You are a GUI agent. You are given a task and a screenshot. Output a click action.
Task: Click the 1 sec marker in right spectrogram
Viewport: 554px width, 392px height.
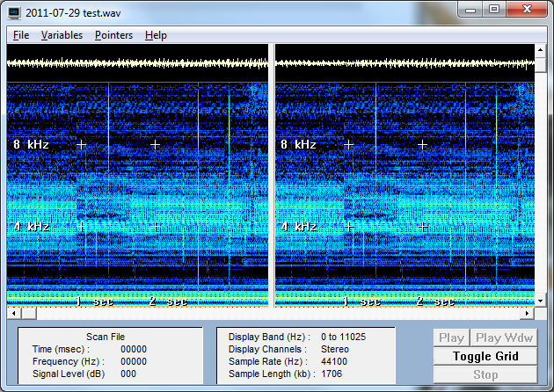click(362, 301)
